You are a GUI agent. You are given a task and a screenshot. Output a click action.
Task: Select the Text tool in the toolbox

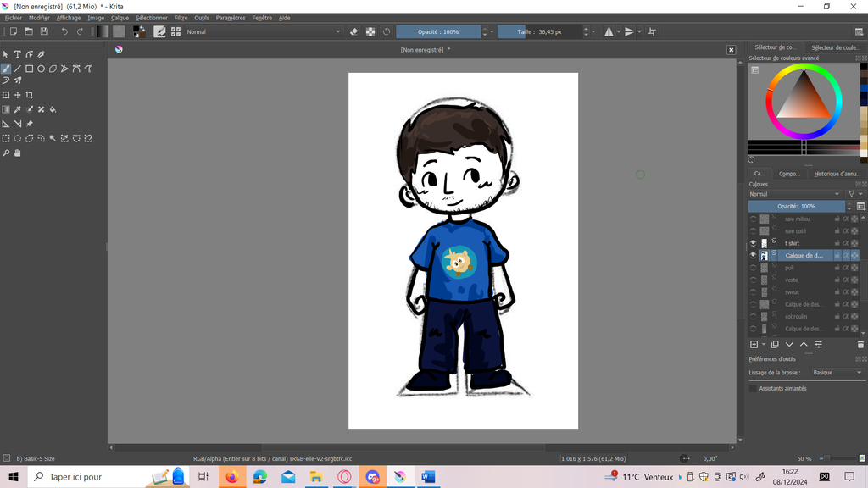[17, 54]
